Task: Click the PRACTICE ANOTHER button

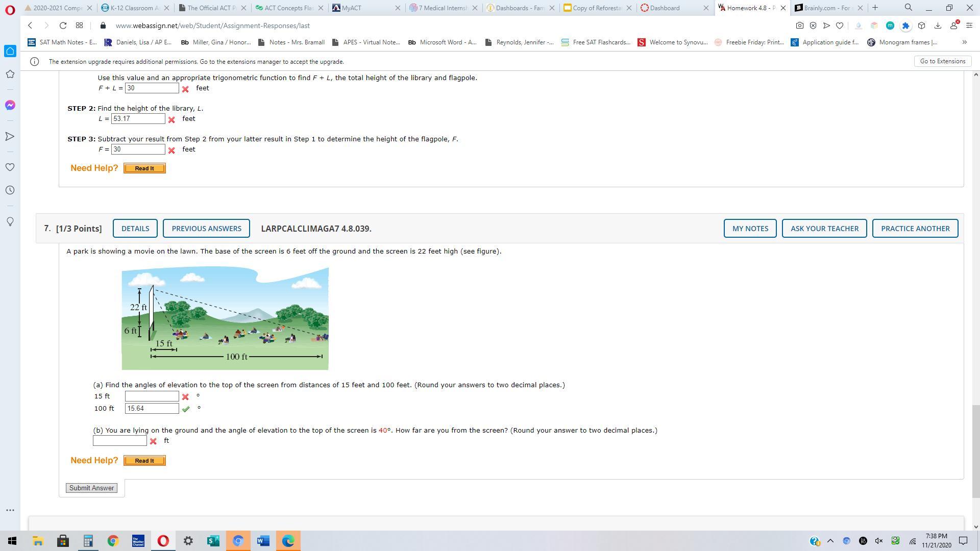Action: (915, 229)
